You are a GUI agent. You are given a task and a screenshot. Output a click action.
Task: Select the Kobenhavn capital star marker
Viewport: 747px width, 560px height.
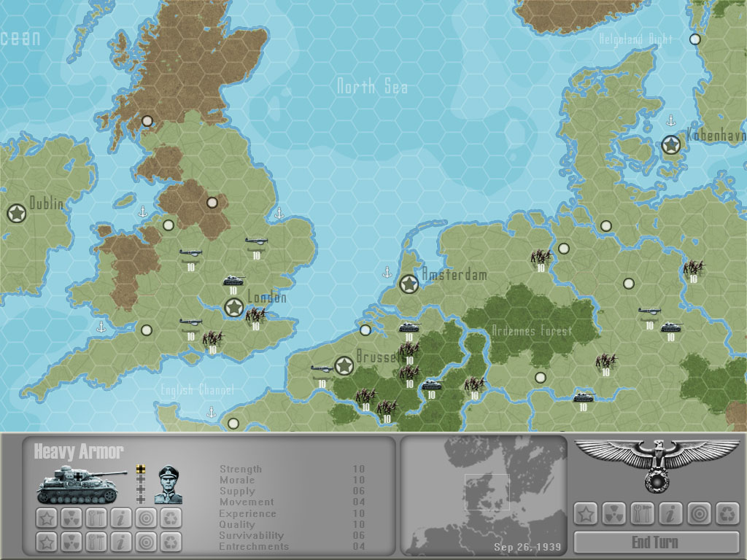coord(670,145)
